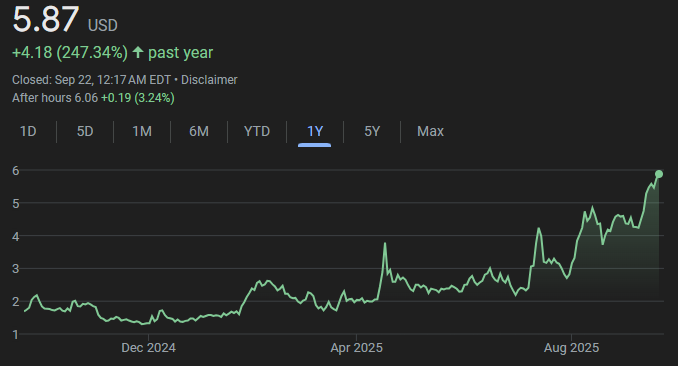Click the Apr 2025 axis label

(x=356, y=348)
